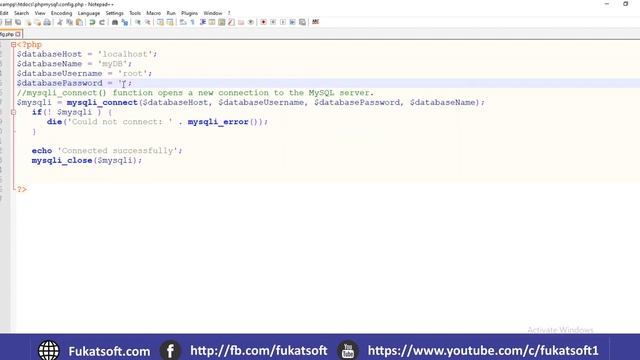Toggle synchronize horizontal scrolling icon
This screenshot has height=360, width=640.
point(170,22)
